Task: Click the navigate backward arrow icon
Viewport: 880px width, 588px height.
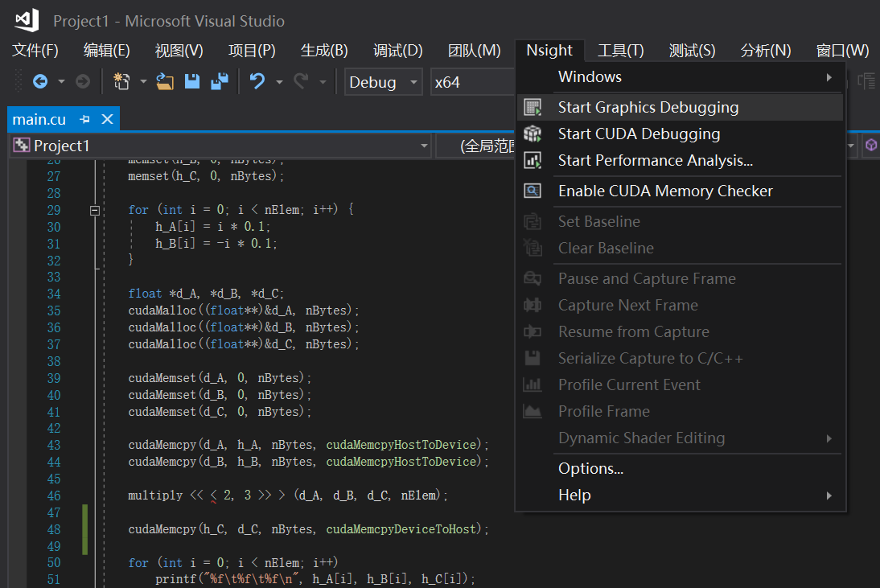Action: (40, 82)
